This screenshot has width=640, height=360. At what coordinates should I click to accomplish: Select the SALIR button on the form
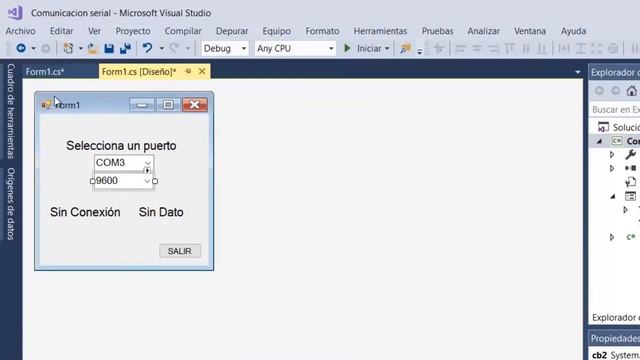click(x=180, y=251)
